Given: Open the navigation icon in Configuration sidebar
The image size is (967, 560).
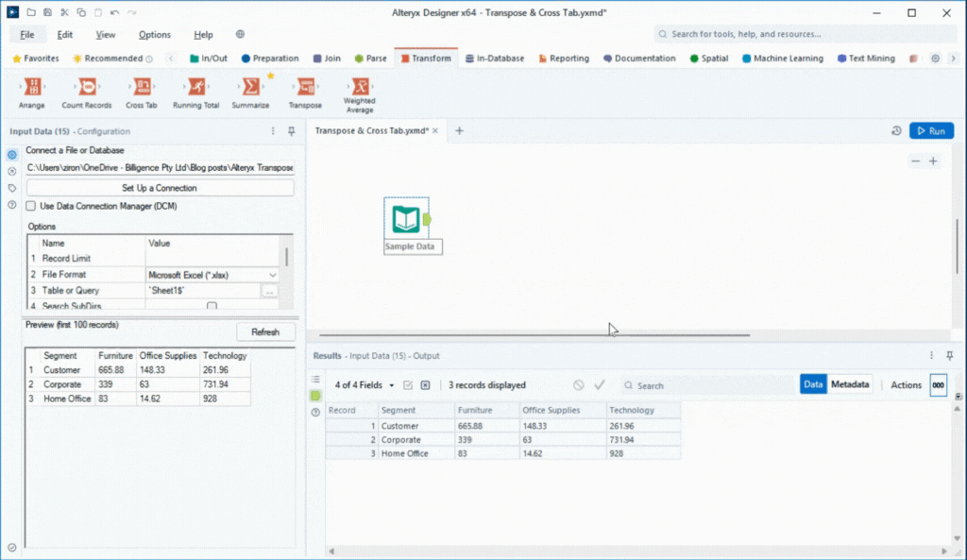Looking at the screenshot, I should (11, 172).
